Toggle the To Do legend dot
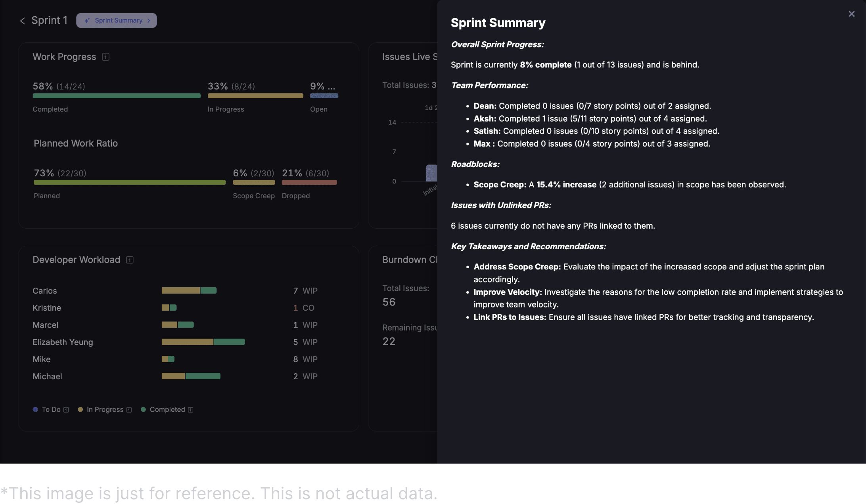The image size is (866, 504). click(35, 409)
